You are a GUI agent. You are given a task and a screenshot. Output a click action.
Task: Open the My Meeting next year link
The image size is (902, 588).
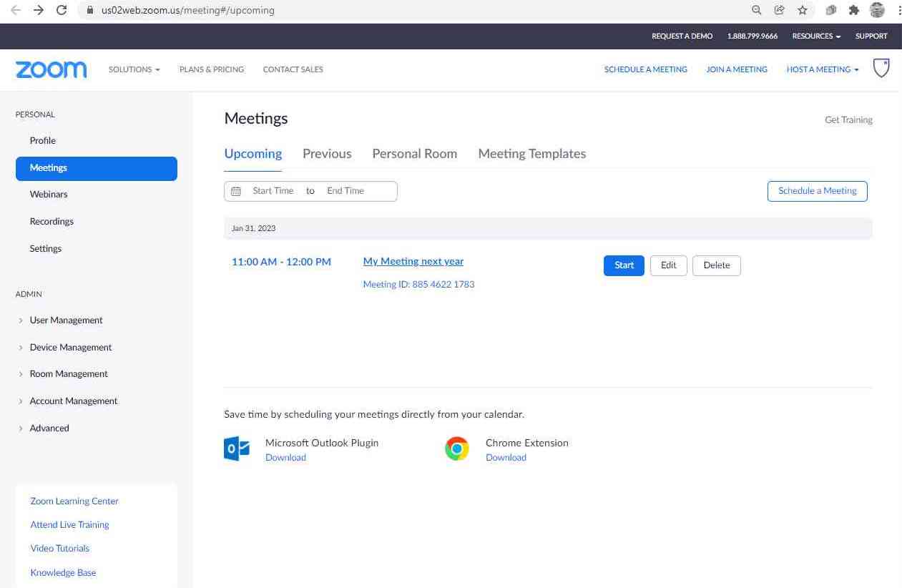(413, 262)
